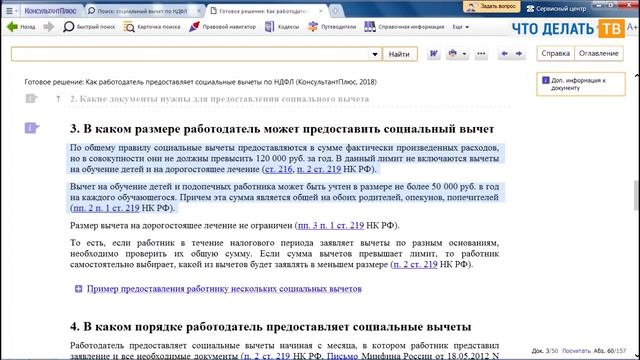The width and height of the screenshot is (640, 360).
Task: Click the scrollbar up arrow
Action: [x=636, y=76]
